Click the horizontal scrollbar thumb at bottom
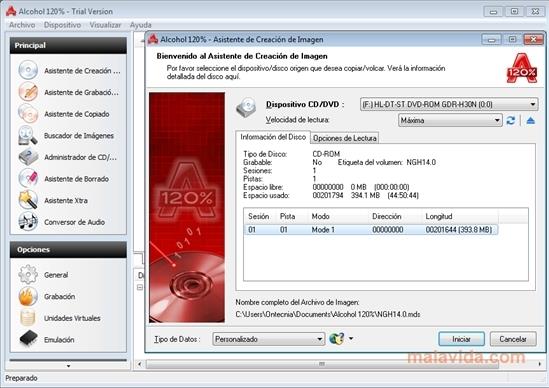Image resolution: width=549 pixels, height=388 pixels. click(x=322, y=364)
